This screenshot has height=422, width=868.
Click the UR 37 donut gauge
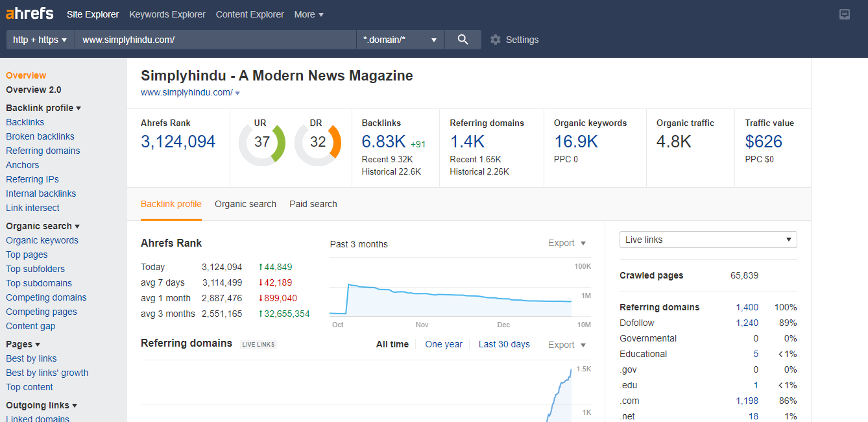tap(262, 142)
